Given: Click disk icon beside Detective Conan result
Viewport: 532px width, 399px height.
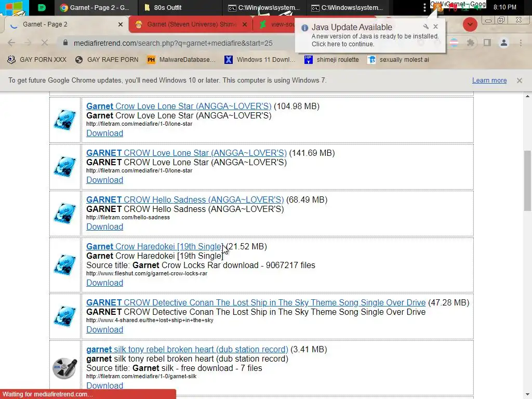Looking at the screenshot, I should tap(65, 316).
